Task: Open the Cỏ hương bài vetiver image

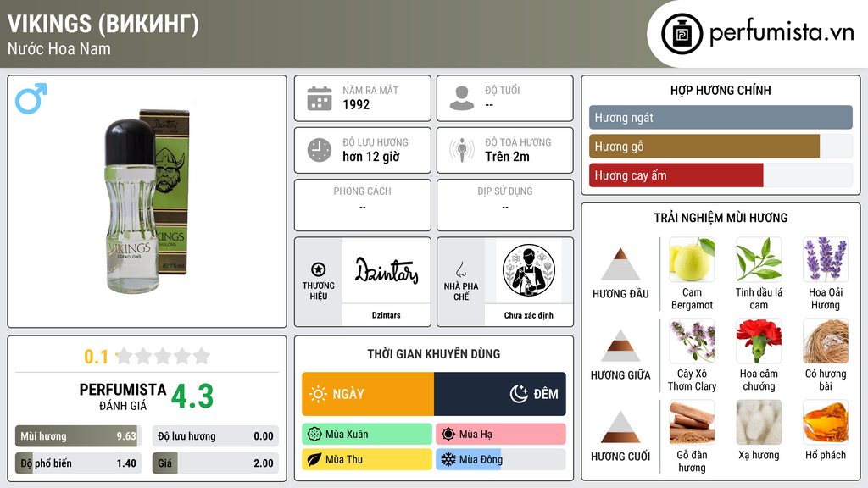Action: pyautogui.click(x=826, y=341)
